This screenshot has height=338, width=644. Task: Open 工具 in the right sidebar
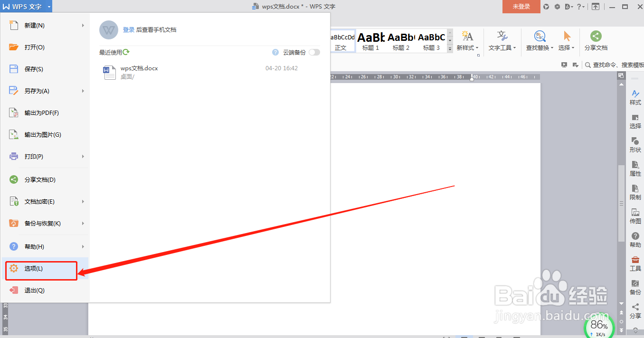click(635, 264)
